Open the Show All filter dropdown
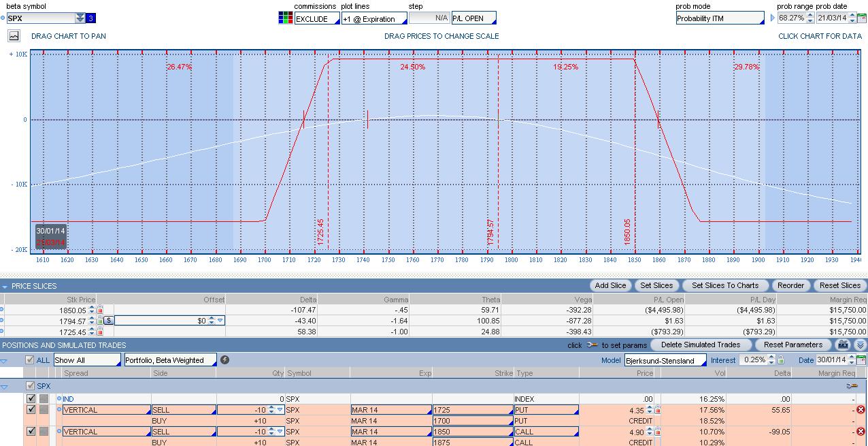 point(87,360)
